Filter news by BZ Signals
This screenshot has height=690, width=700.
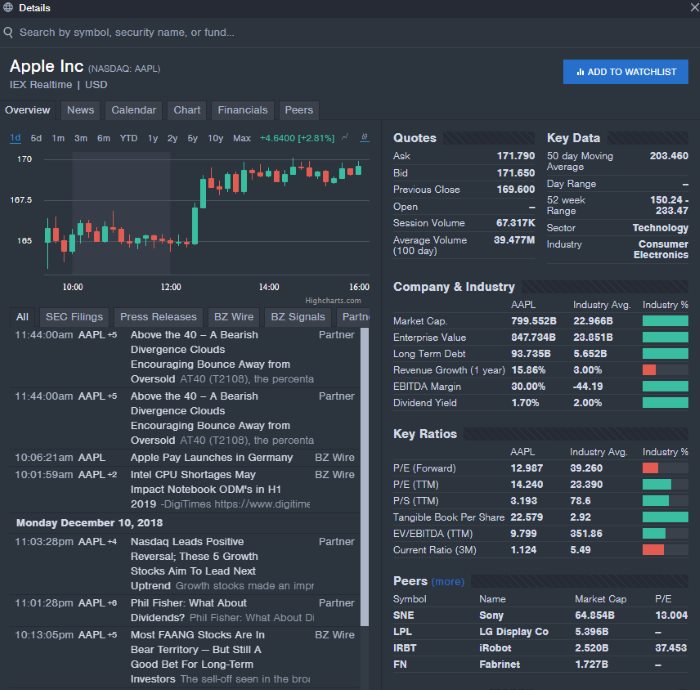[x=298, y=317]
